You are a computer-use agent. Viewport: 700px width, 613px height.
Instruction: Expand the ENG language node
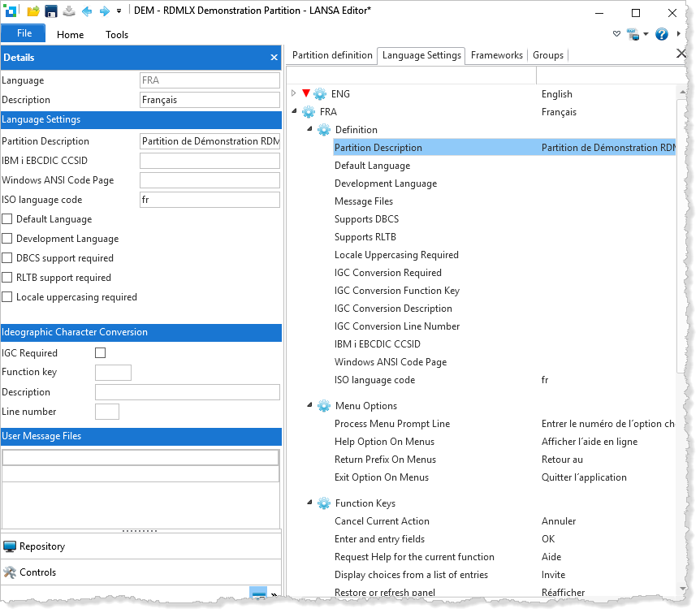(x=294, y=93)
